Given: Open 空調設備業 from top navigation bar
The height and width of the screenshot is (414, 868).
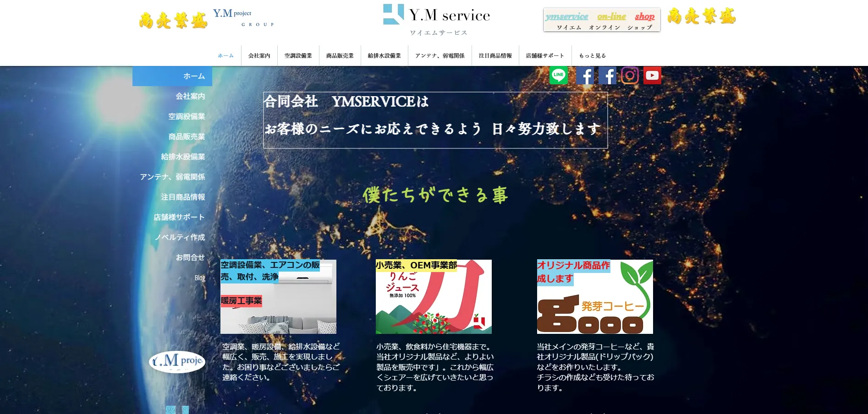Looking at the screenshot, I should (298, 56).
